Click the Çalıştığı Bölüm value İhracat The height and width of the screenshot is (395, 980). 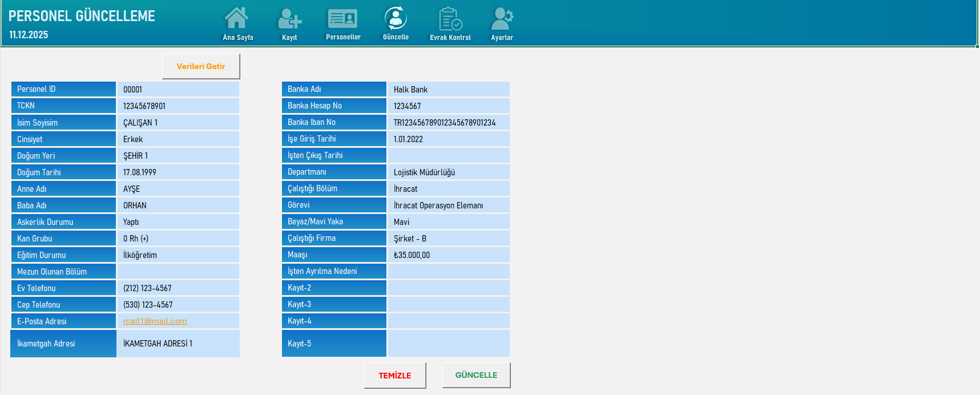point(449,188)
